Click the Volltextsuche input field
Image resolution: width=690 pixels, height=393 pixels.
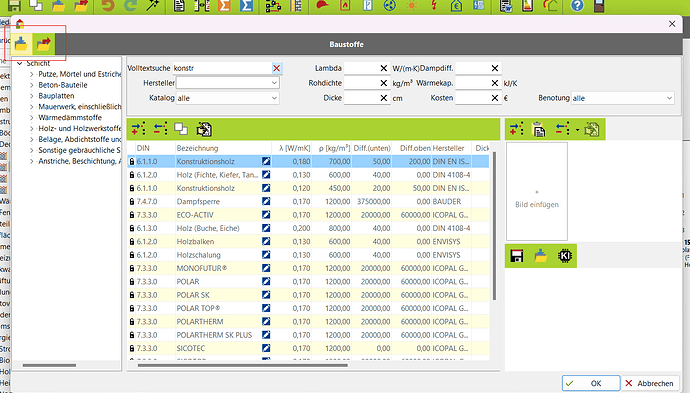click(x=222, y=68)
